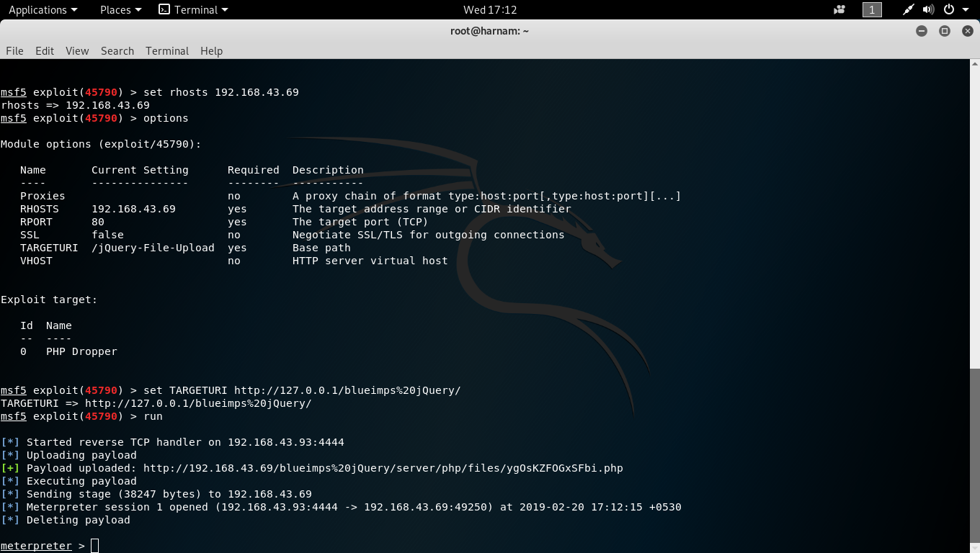Open the Search menu
The image size is (980, 553).
(117, 50)
